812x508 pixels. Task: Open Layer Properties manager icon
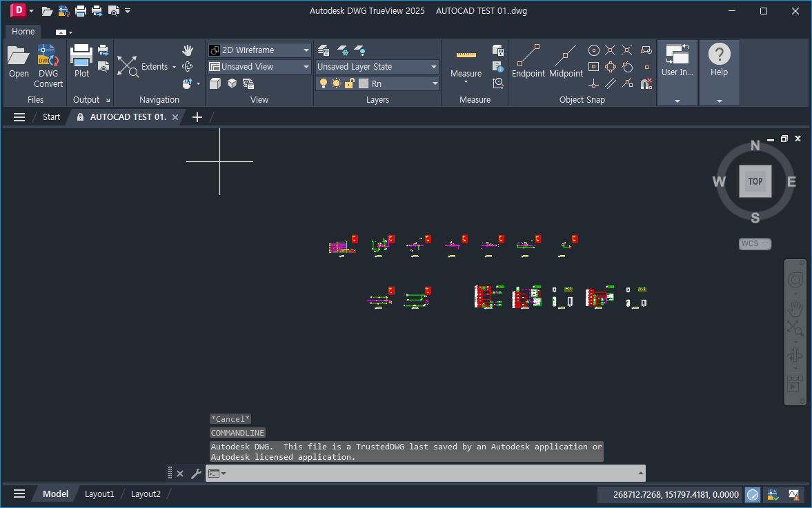324,50
